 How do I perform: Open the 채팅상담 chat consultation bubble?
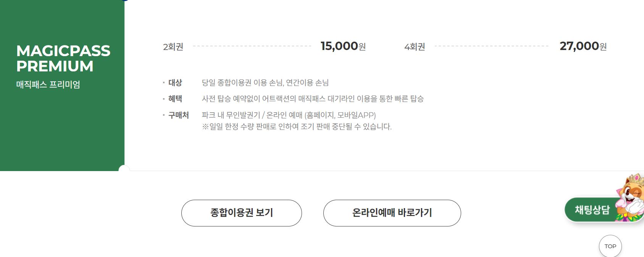[593, 209]
